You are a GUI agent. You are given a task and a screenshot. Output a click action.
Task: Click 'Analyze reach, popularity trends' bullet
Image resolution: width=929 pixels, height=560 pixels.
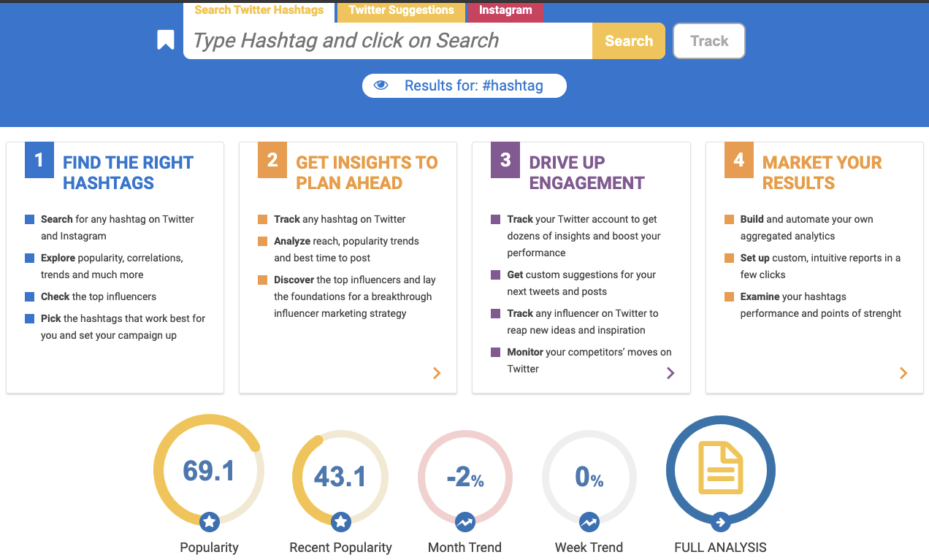click(347, 249)
